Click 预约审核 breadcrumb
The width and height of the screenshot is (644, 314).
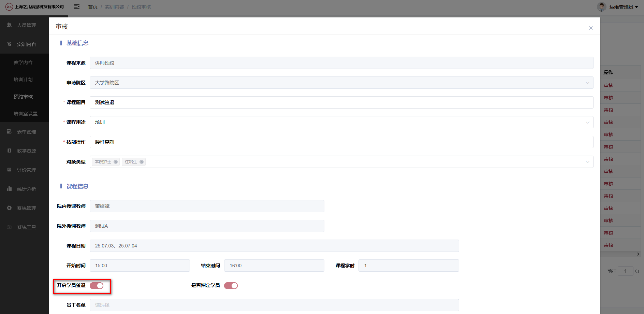tap(141, 7)
